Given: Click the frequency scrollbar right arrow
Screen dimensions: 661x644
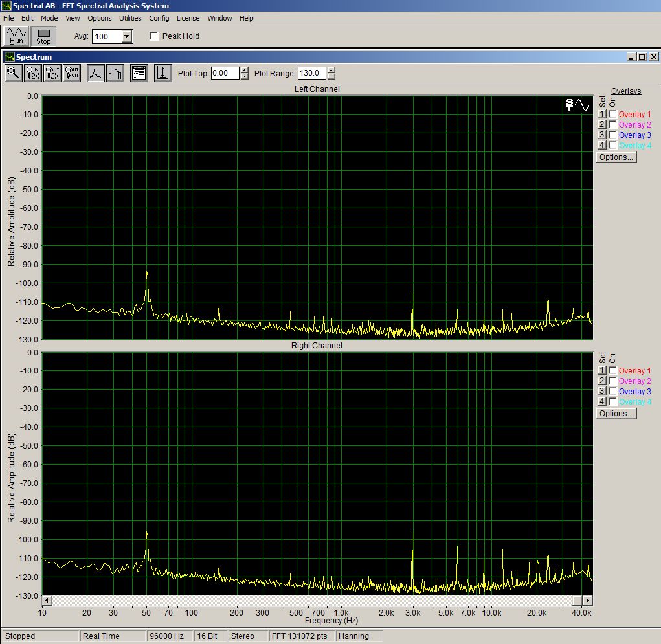Looking at the screenshot, I should [587, 600].
